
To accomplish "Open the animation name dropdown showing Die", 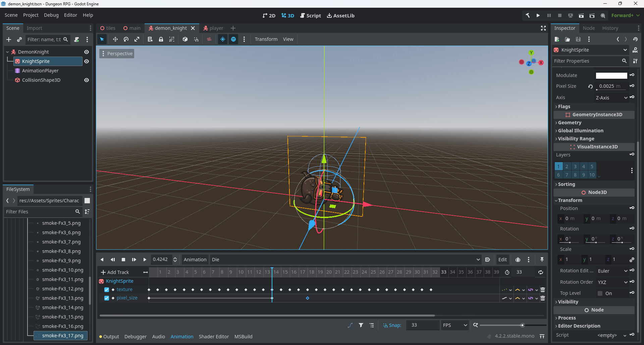I will click(x=345, y=260).
